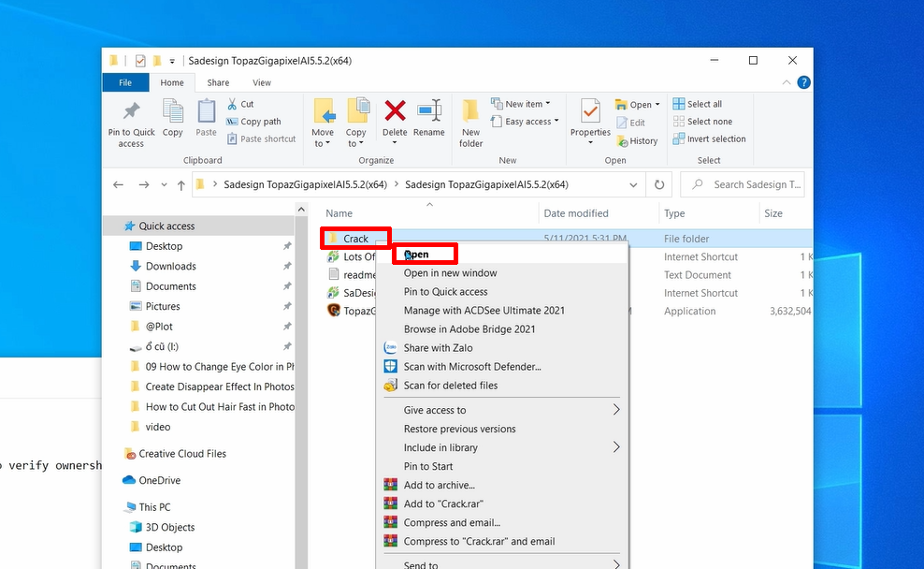The image size is (924, 569).
Task: Go back to previous folder
Action: pyautogui.click(x=119, y=184)
